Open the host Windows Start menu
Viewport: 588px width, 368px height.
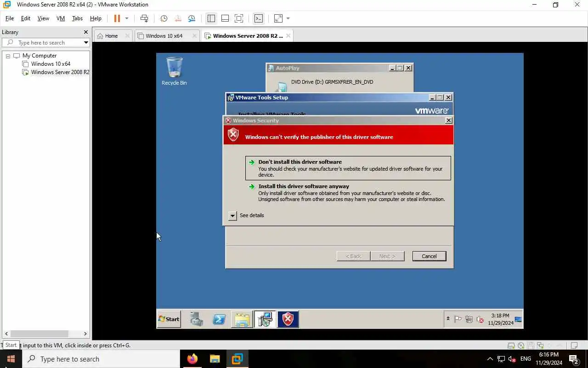pos(11,359)
